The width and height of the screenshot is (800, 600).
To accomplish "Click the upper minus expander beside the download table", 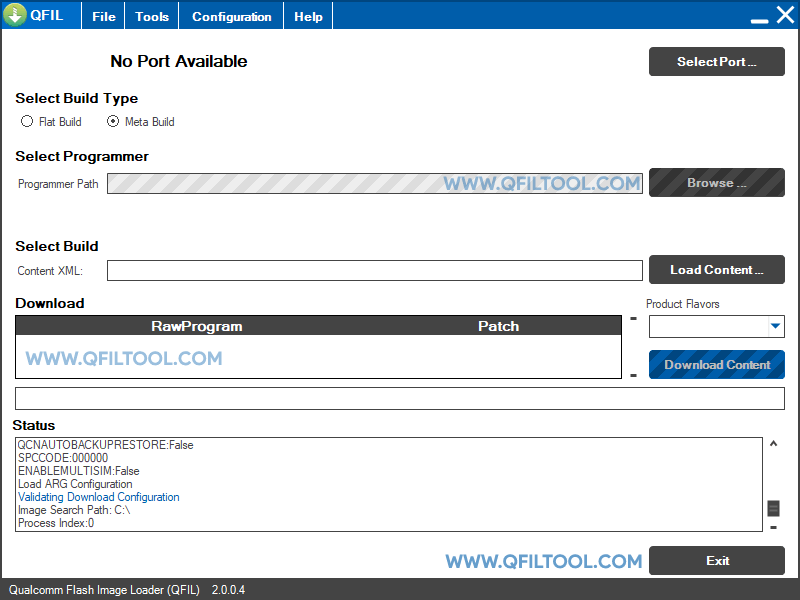I will [633, 320].
